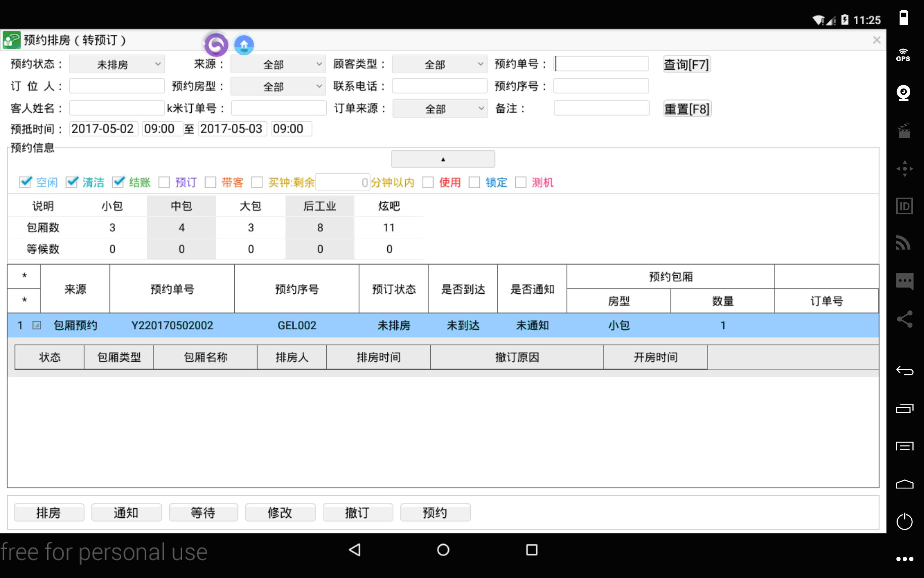Tap the emulator recent apps sidebar icon
924x578 pixels.
(x=905, y=409)
